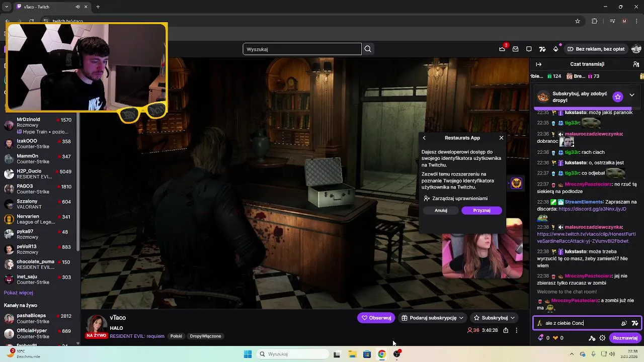This screenshot has width=644, height=362.
Task: Open MammOn channel in sidebar
Action: (39, 159)
